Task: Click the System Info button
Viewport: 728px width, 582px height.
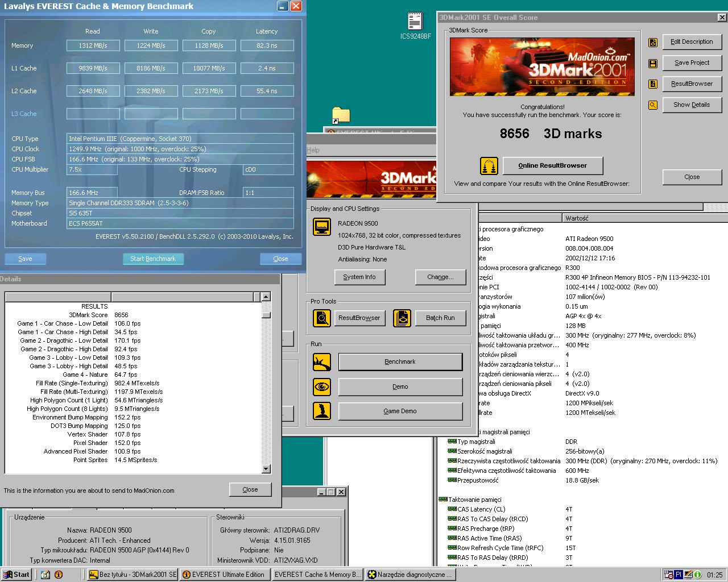Action: (359, 277)
